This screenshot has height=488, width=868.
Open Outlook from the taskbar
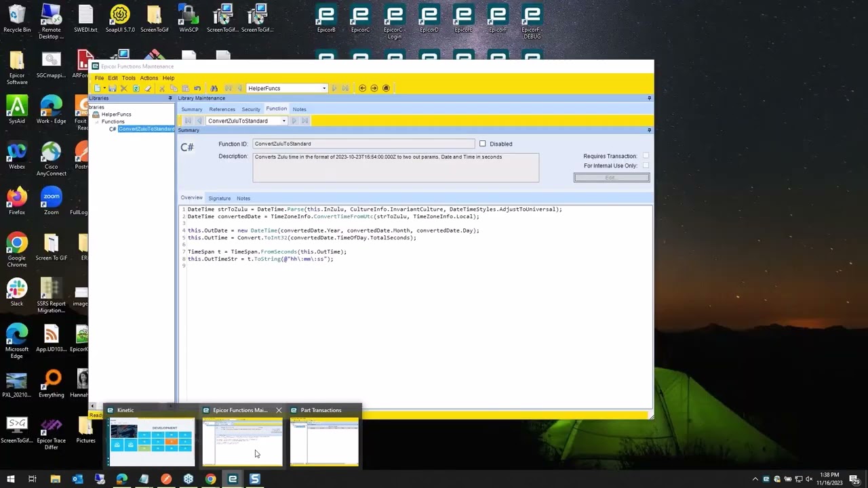coord(77,479)
